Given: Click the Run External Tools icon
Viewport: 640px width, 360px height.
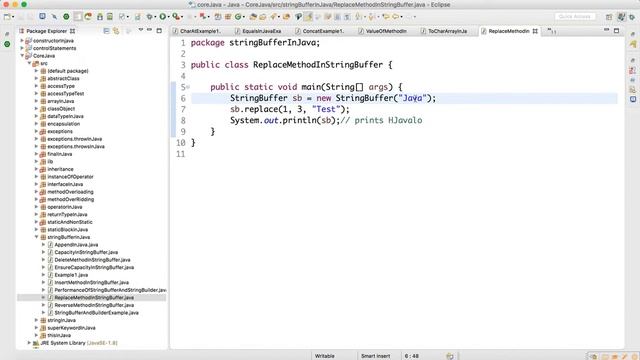Looking at the screenshot, I should click(x=176, y=17).
